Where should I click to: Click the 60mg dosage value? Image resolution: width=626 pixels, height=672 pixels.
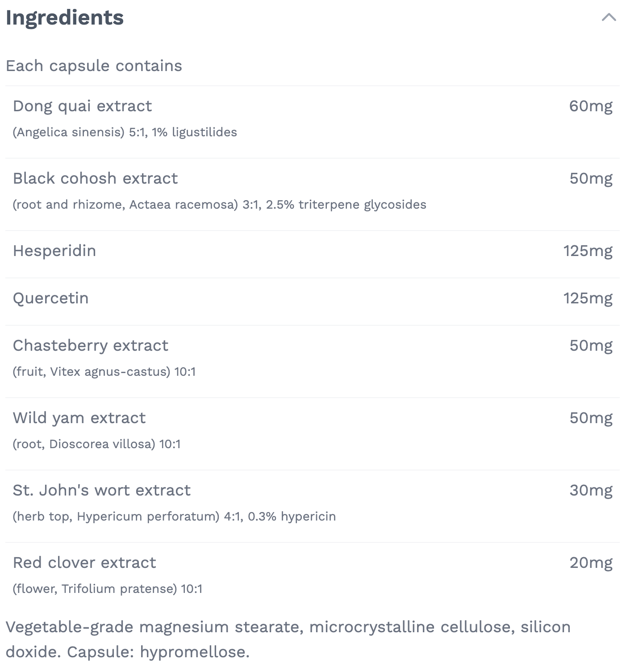(x=590, y=106)
